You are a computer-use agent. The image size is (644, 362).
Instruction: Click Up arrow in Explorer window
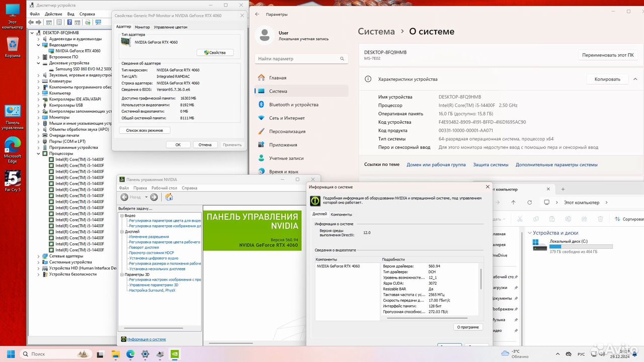pyautogui.click(x=513, y=202)
